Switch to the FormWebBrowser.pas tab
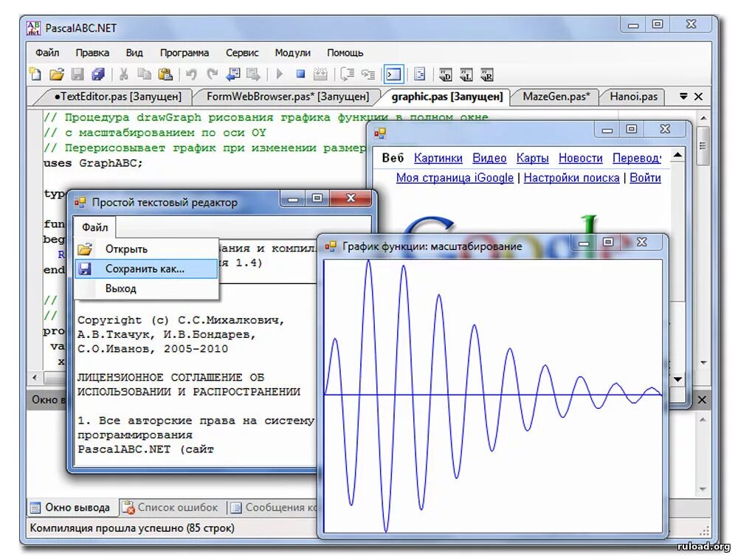The width and height of the screenshot is (738, 560). coord(287,97)
